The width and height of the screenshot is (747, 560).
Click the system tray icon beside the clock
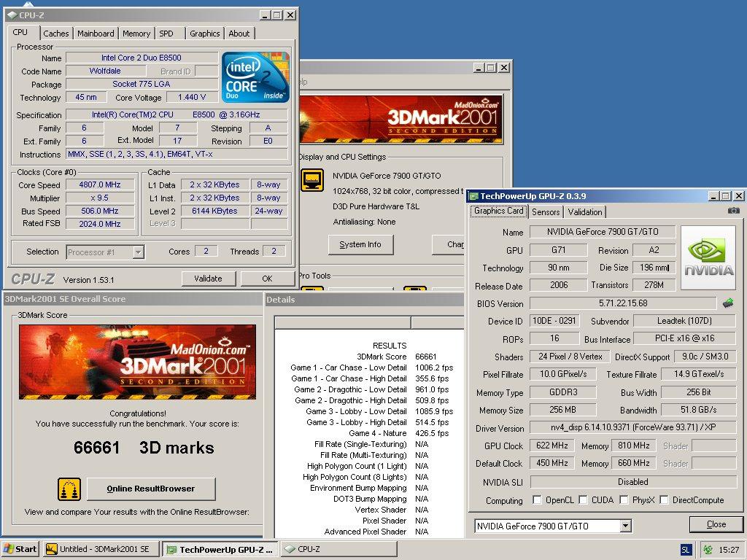click(x=708, y=550)
